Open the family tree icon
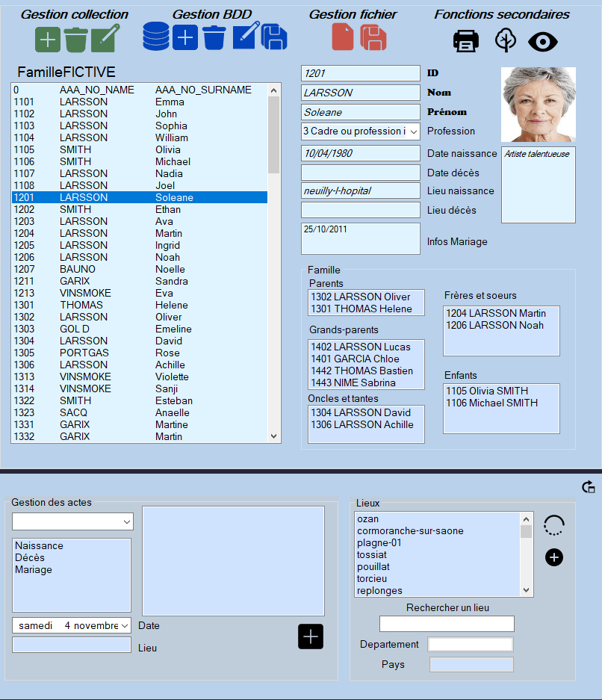The height and width of the screenshot is (700, 602). click(506, 41)
